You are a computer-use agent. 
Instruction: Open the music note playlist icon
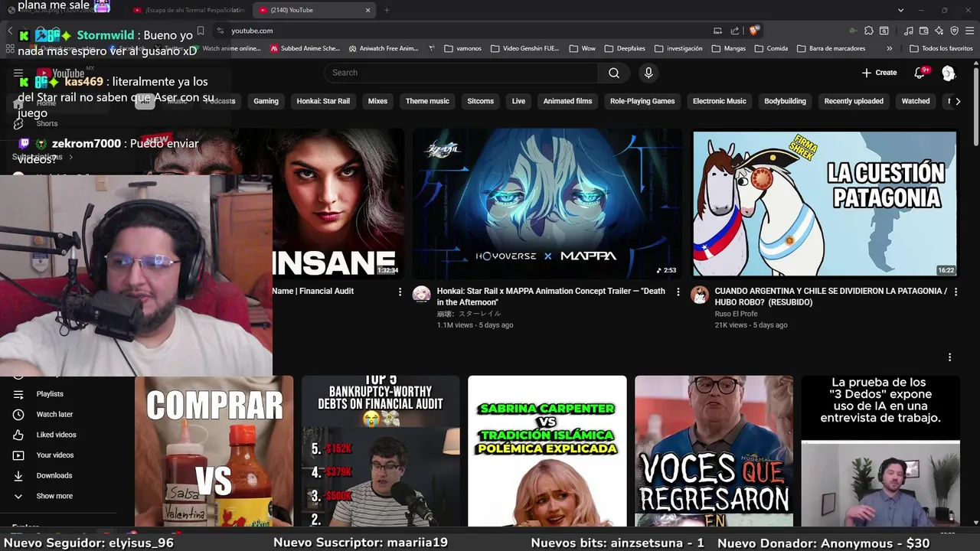point(909,31)
